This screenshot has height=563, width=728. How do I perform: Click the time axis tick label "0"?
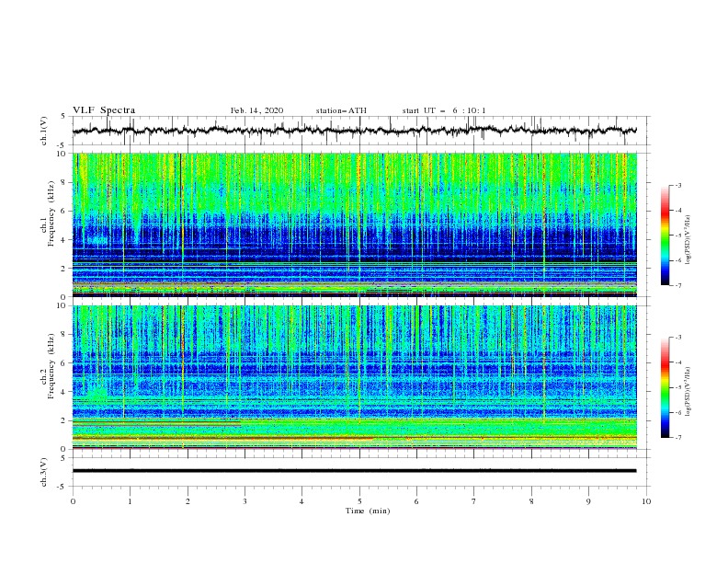click(73, 501)
